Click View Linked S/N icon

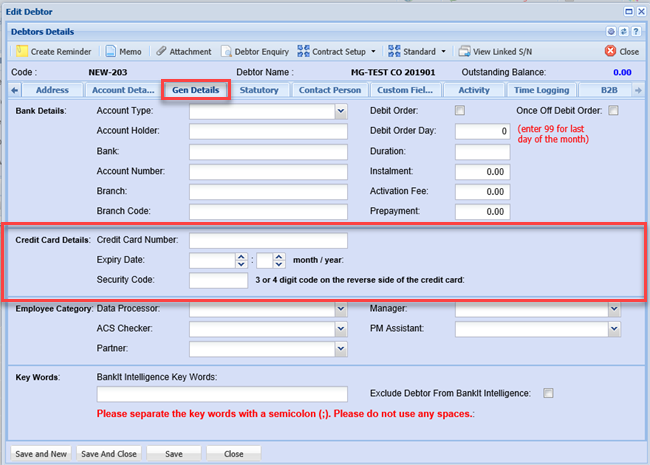tap(464, 51)
